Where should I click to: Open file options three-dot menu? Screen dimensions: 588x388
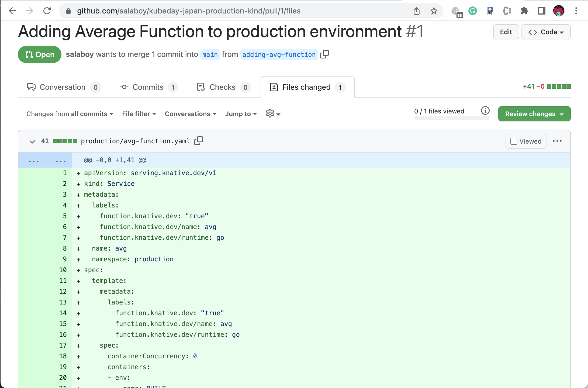click(557, 141)
